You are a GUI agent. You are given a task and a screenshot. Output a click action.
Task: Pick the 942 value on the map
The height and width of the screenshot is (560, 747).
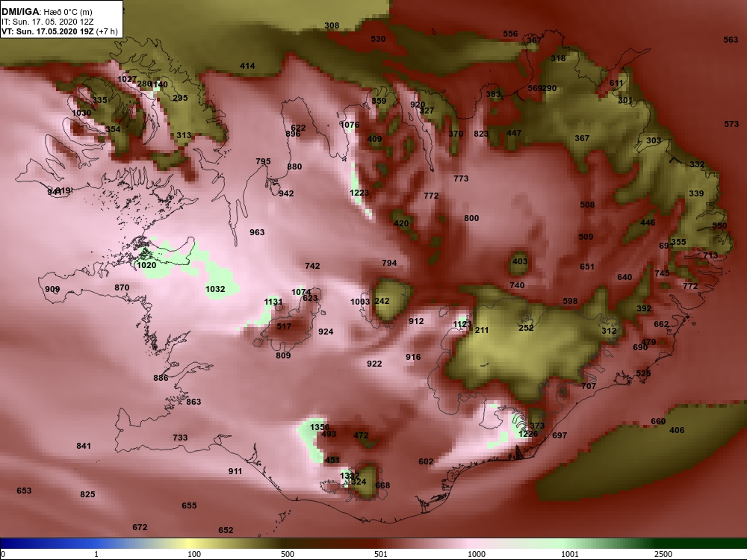point(286,193)
